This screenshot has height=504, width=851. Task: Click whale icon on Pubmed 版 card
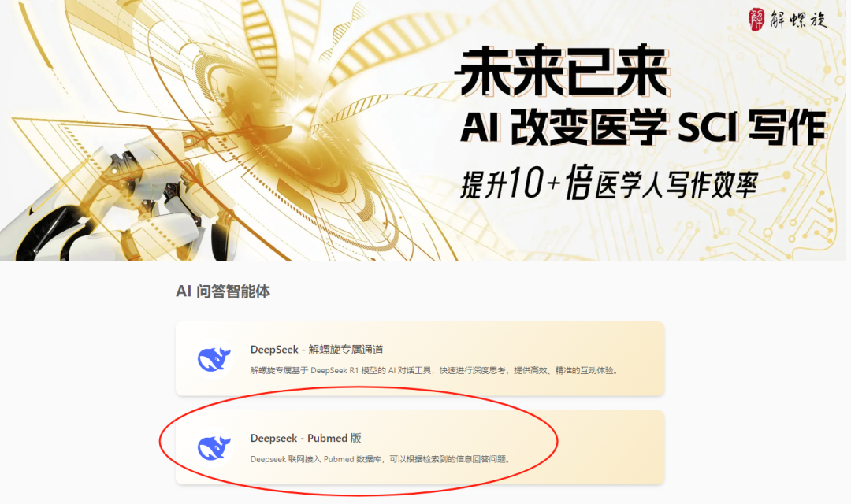(214, 447)
